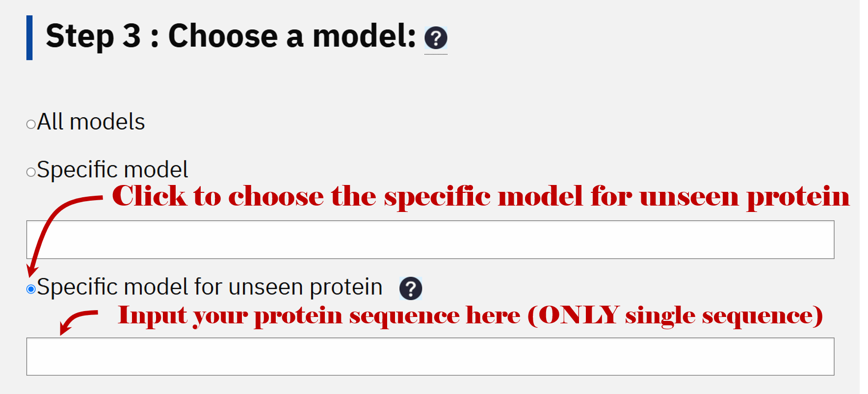Image resolution: width=868 pixels, height=394 pixels.
Task: Focus the protein sequence input field
Action: pos(430,357)
